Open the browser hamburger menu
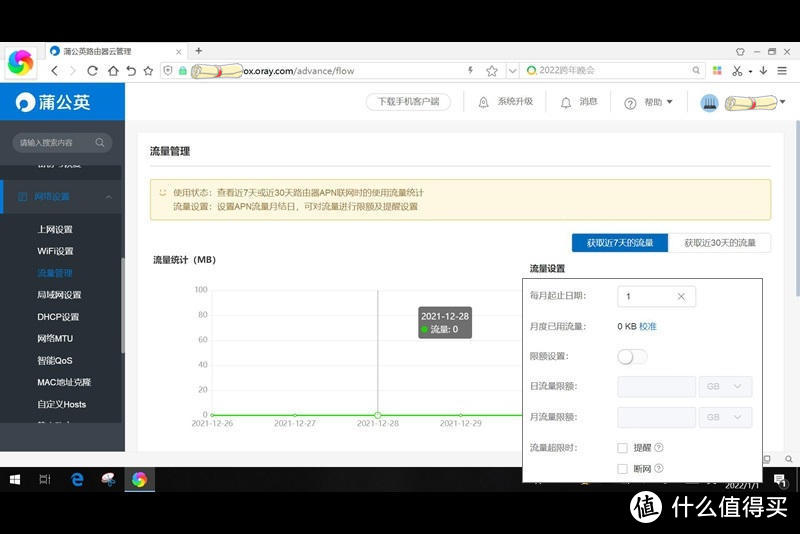 [x=782, y=71]
